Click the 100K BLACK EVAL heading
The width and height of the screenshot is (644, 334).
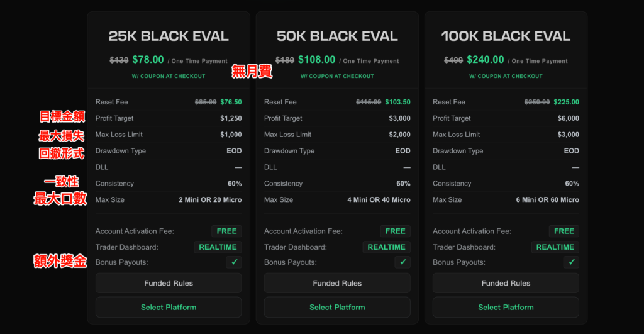click(506, 36)
